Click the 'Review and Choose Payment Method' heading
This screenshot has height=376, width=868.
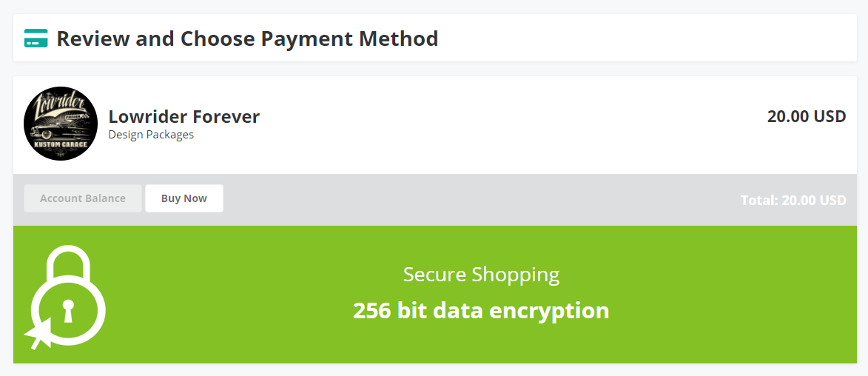(x=247, y=38)
